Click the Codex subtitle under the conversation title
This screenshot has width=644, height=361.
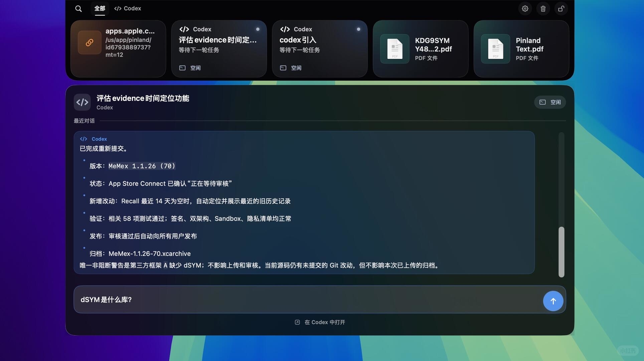coord(105,108)
